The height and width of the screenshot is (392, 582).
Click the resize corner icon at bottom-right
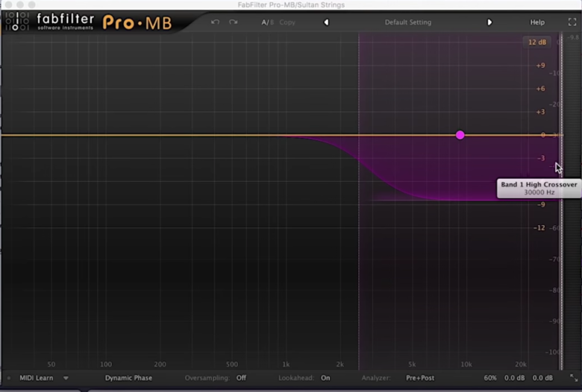[x=574, y=378]
